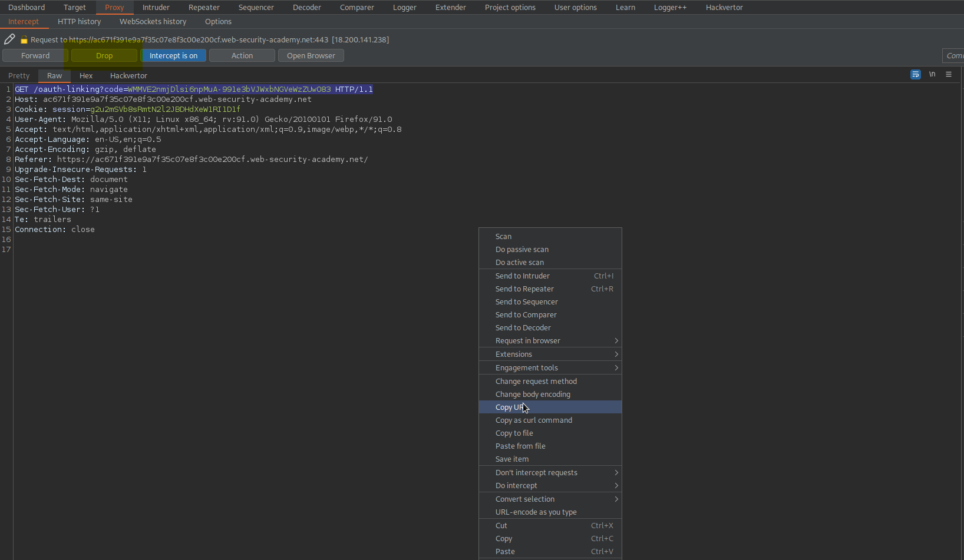Open User options tab
964x560 pixels.
[x=576, y=7]
